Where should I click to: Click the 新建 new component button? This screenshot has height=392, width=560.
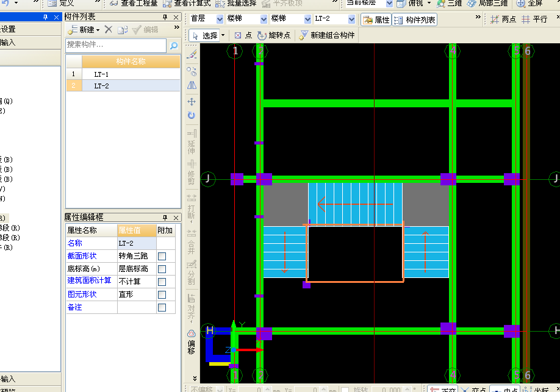81,30
